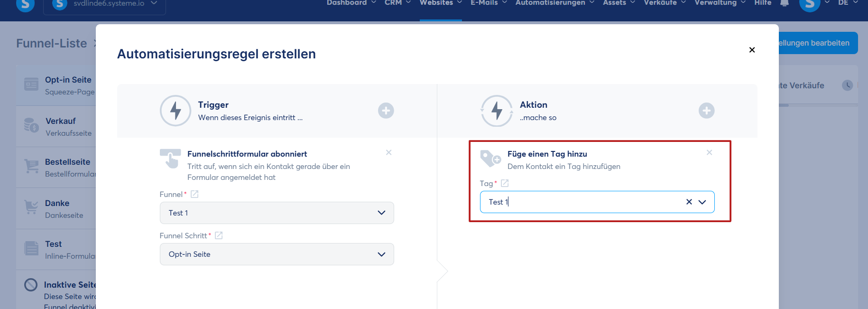868x309 pixels.
Task: Open the Funnel Schritt dropdown showing Opt-in Seite
Action: (277, 254)
